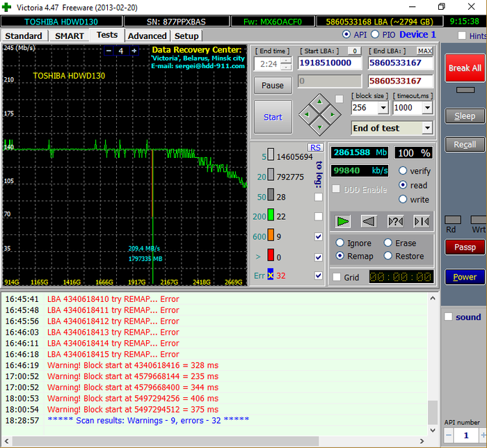Toggle log checkbox for slow red blocks

319,257
